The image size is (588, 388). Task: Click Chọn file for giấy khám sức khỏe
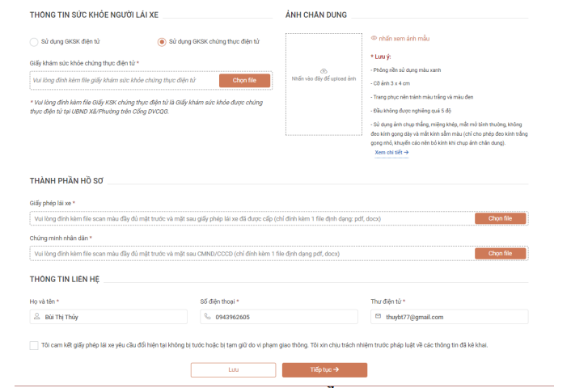tap(244, 81)
